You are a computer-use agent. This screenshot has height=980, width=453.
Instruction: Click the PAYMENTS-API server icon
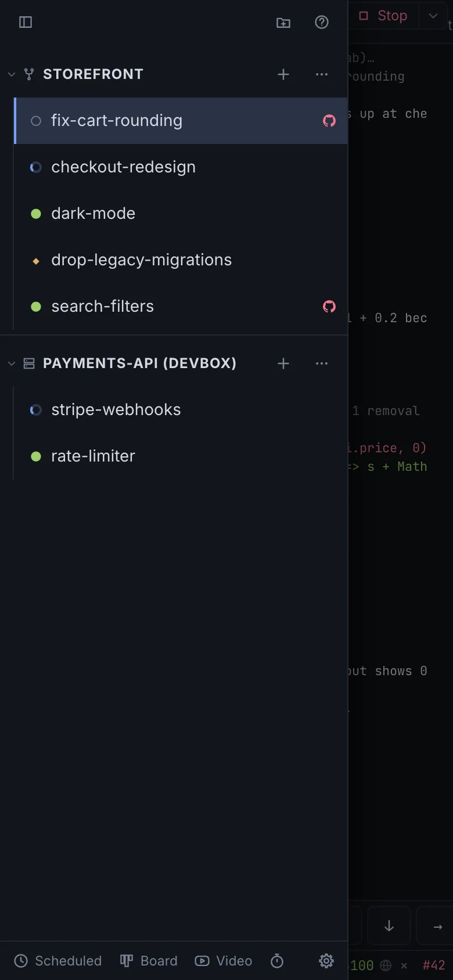click(29, 363)
